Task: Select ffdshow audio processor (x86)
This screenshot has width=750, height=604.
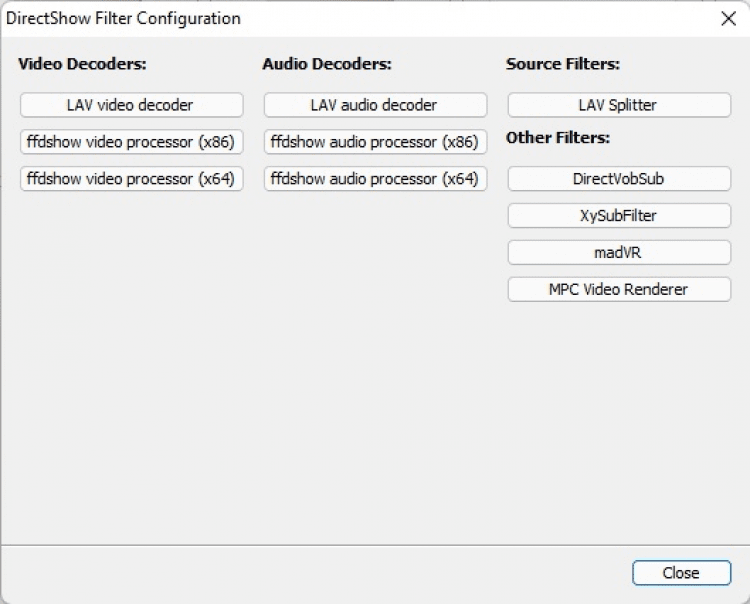Action: (x=375, y=142)
